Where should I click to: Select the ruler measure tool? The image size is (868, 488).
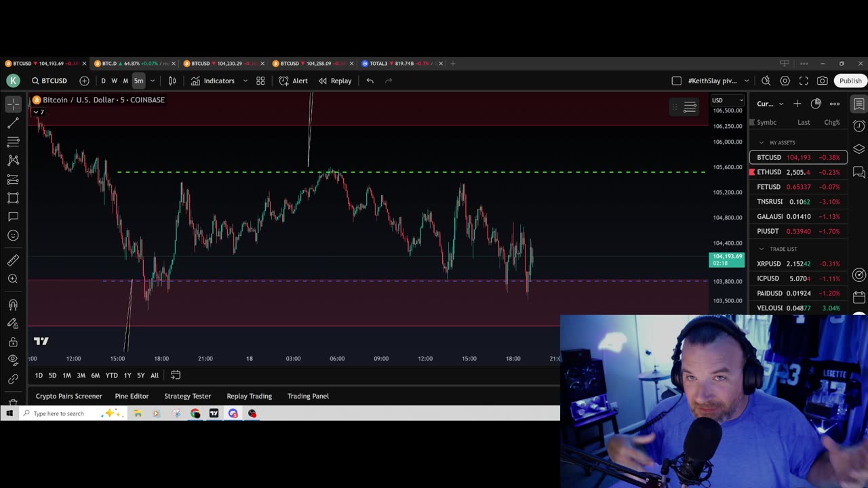[13, 260]
